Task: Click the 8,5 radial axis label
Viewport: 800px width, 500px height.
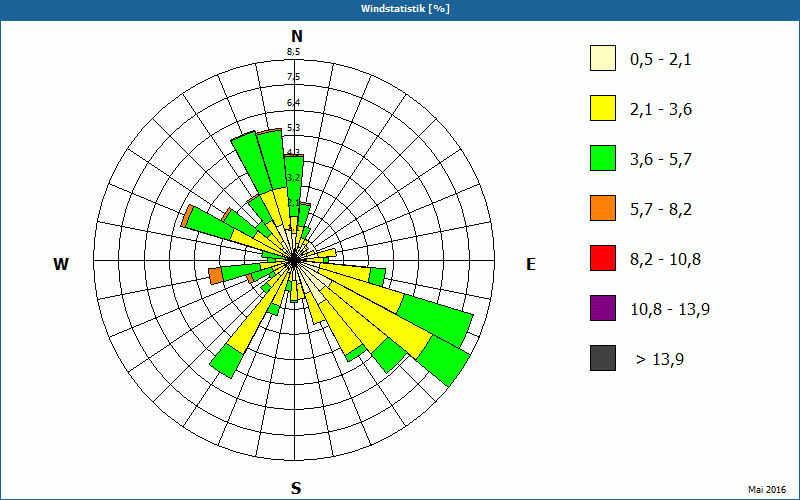Action: coord(293,52)
